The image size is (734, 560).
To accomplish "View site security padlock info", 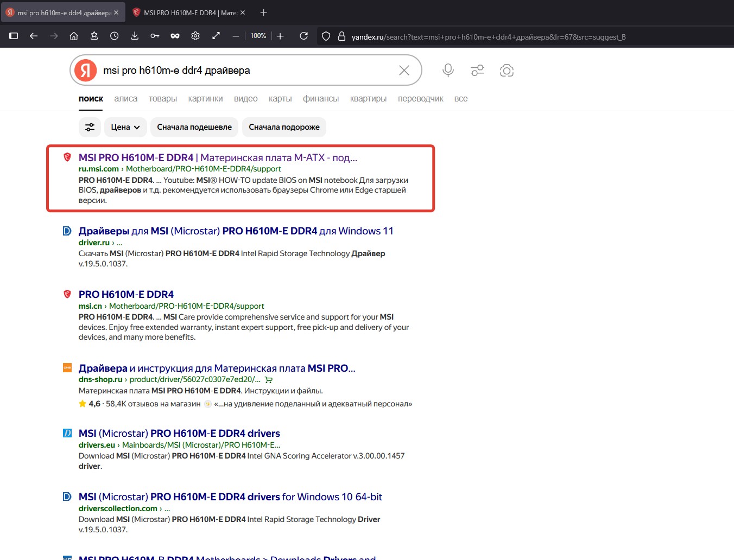I will (x=341, y=36).
